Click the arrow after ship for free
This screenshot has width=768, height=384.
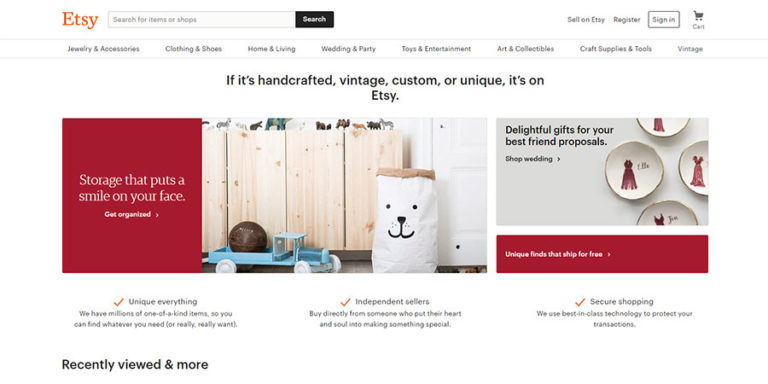coord(609,254)
